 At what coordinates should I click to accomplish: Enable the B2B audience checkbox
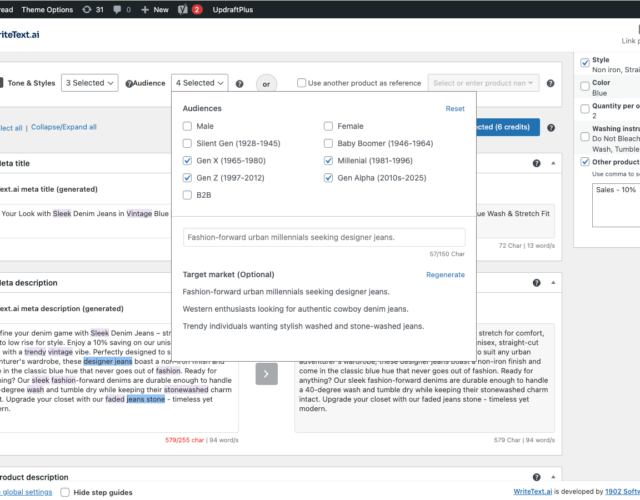(189, 195)
